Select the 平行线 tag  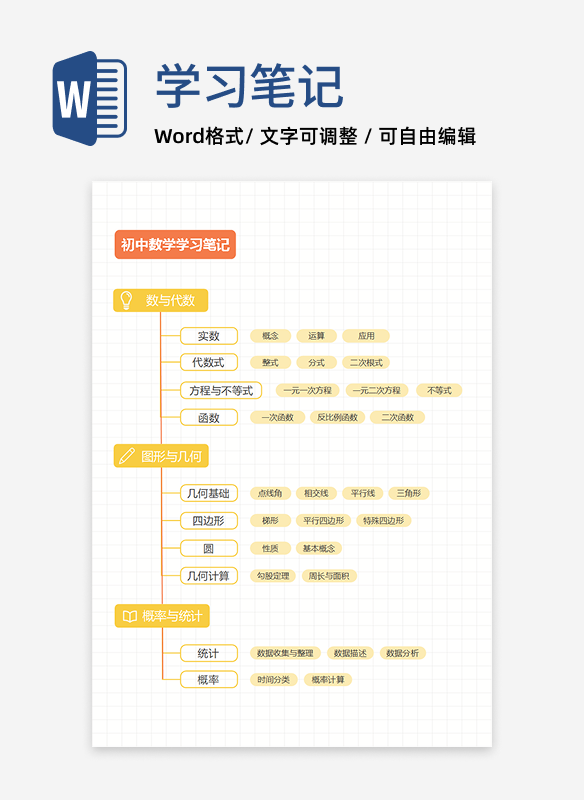coord(363,493)
